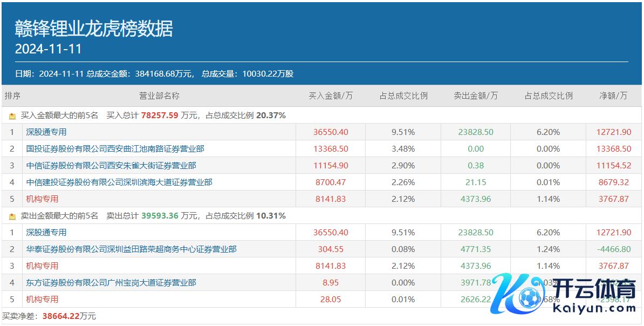
Task: Click 3.48% in the 国投证券 row
Action: coord(403,149)
